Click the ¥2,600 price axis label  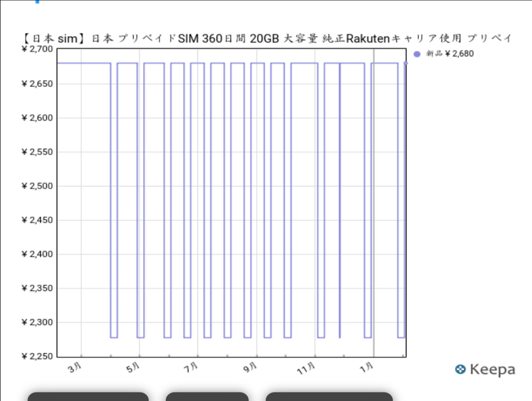pos(37,118)
